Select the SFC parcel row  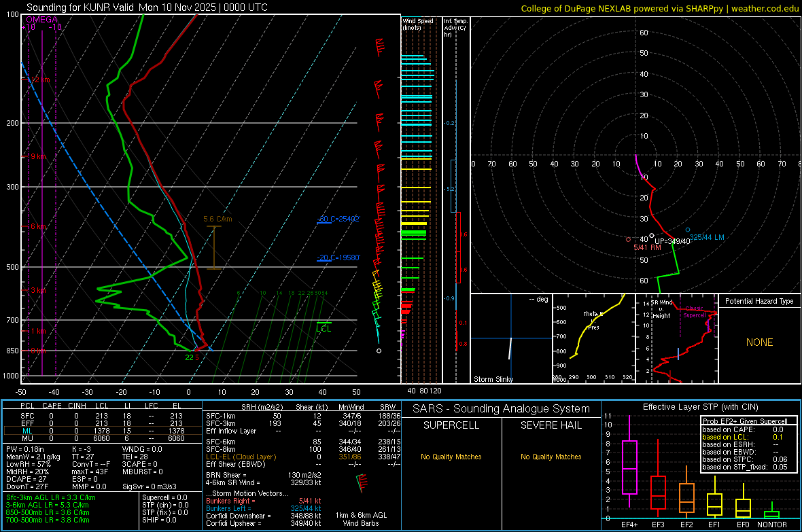pyautogui.click(x=103, y=416)
